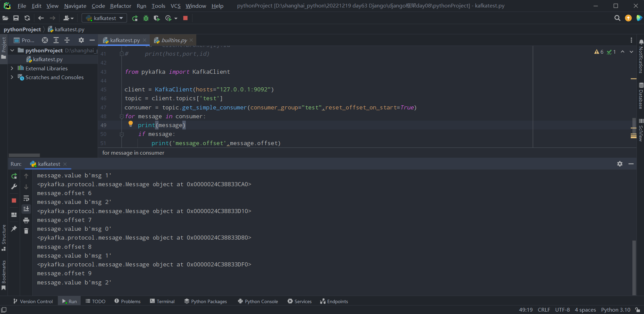Open the Tools menu
644x314 pixels.
point(158,6)
